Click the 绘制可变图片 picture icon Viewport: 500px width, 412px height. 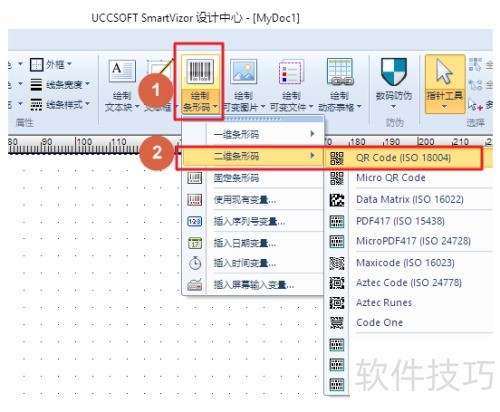(244, 71)
